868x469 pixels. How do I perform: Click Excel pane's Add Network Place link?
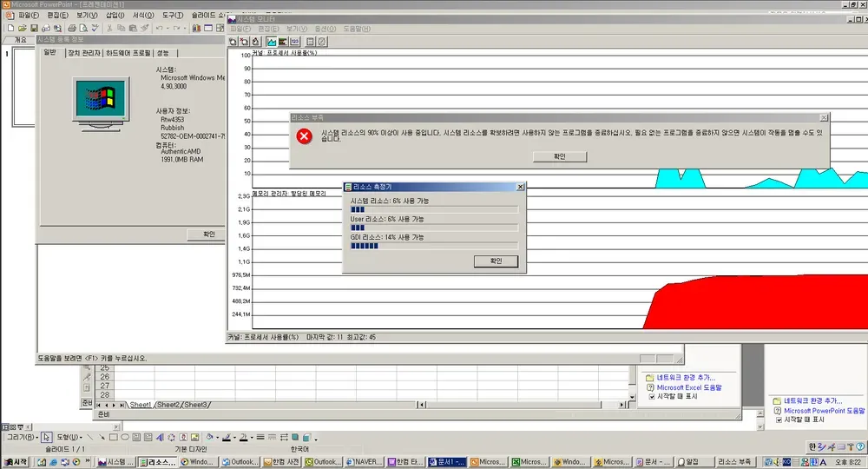tap(686, 378)
